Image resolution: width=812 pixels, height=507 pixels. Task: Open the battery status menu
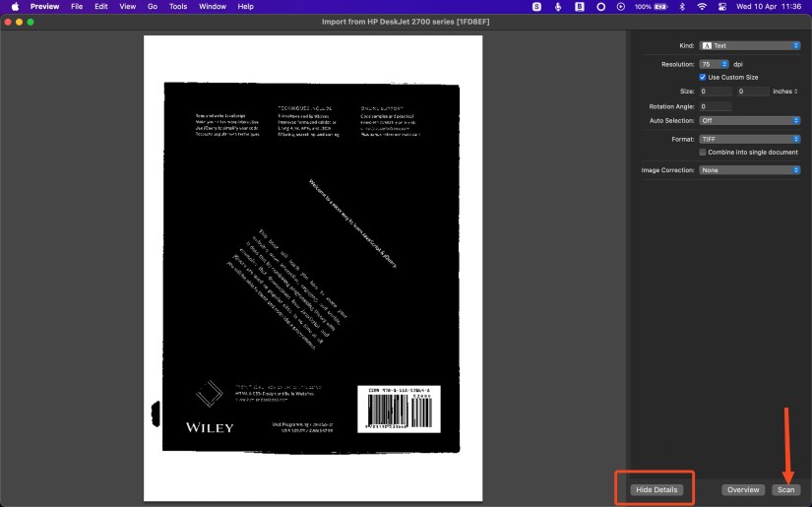click(x=651, y=7)
